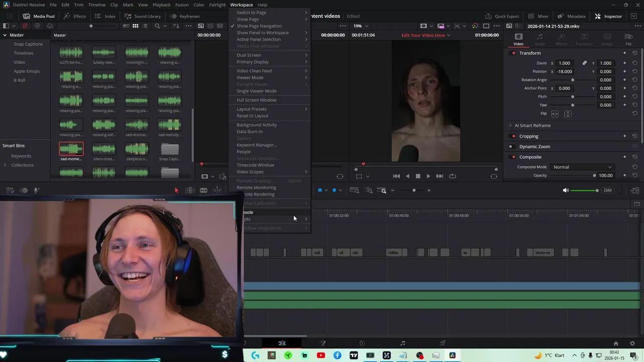Click the media pool search icon
Image resolution: width=644 pixels, height=362 pixels.
click(x=157, y=26)
